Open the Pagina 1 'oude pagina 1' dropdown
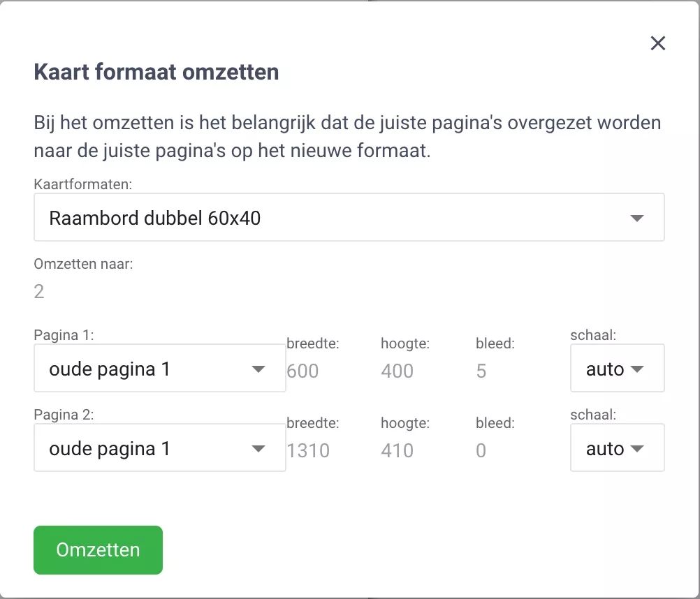Screen dimensions: 700x599 147,369
